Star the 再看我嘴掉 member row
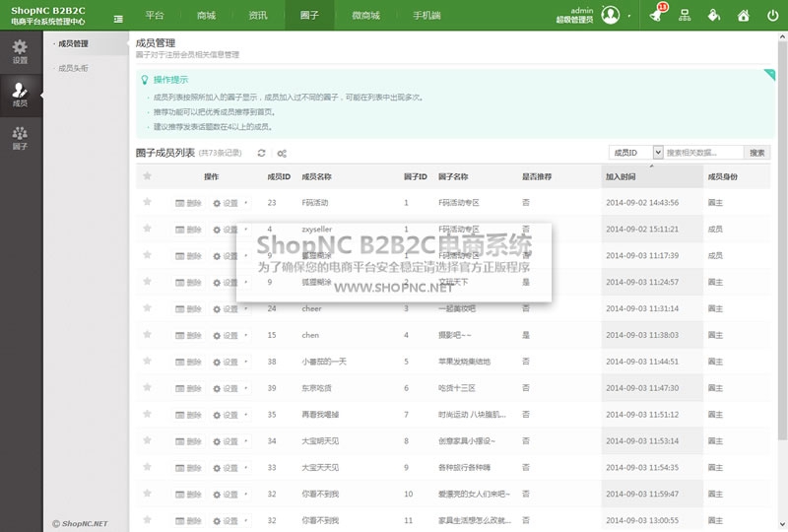The image size is (788, 532). (147, 414)
